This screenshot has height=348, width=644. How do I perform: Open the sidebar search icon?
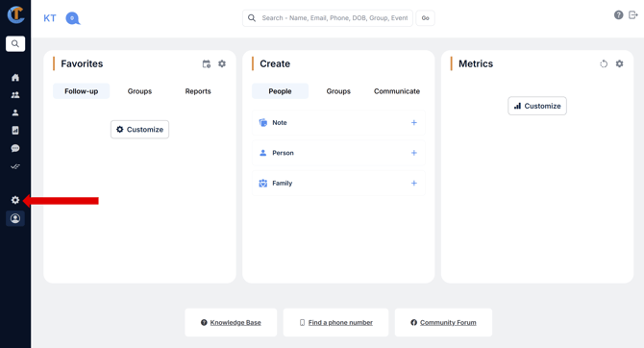15,43
